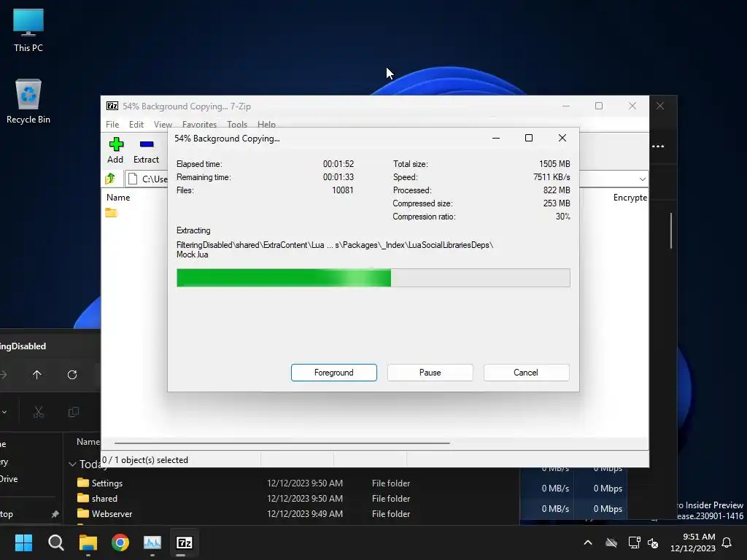Click the Compression ratio value 30%
The image size is (747, 560).
tap(562, 216)
